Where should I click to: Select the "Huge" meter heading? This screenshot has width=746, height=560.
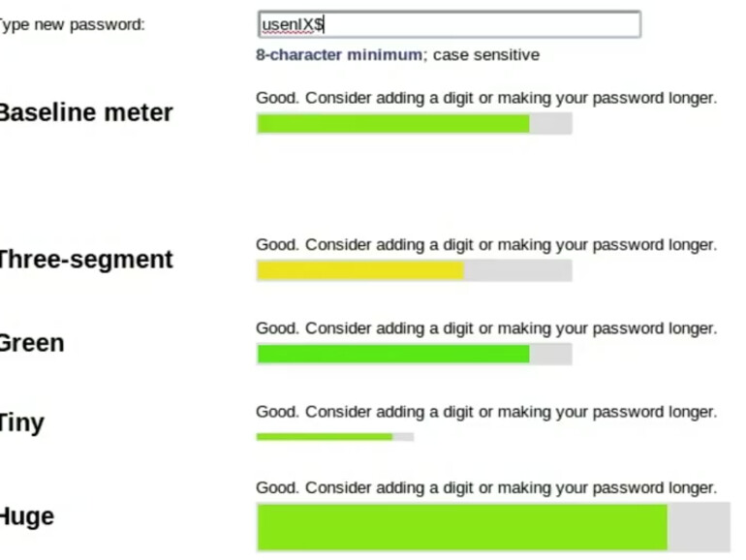(26, 516)
